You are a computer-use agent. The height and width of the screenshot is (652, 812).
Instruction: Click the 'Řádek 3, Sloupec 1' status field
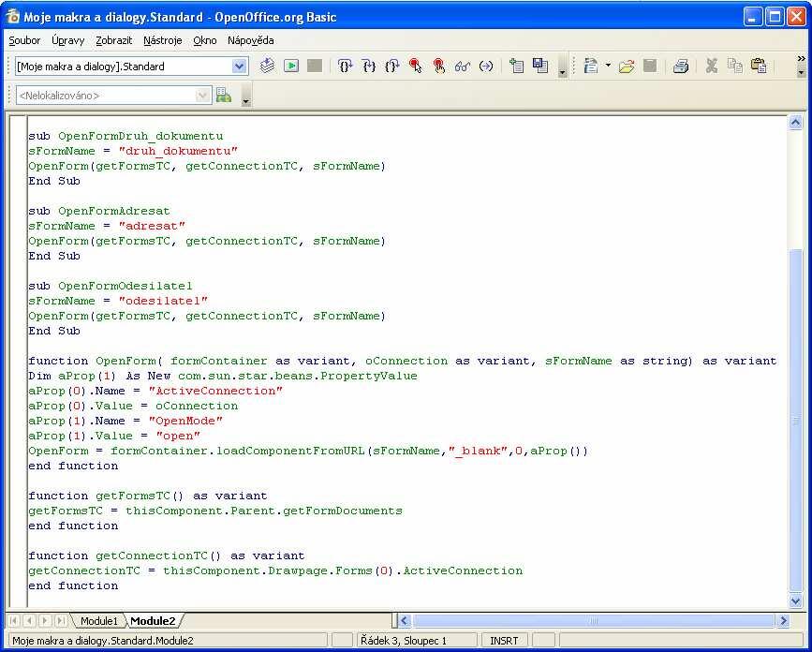[x=417, y=641]
